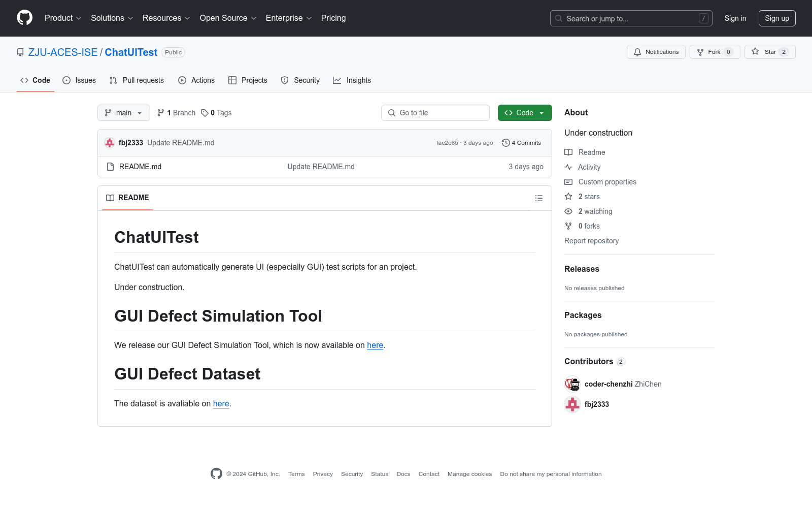Open the README.md file

(140, 167)
